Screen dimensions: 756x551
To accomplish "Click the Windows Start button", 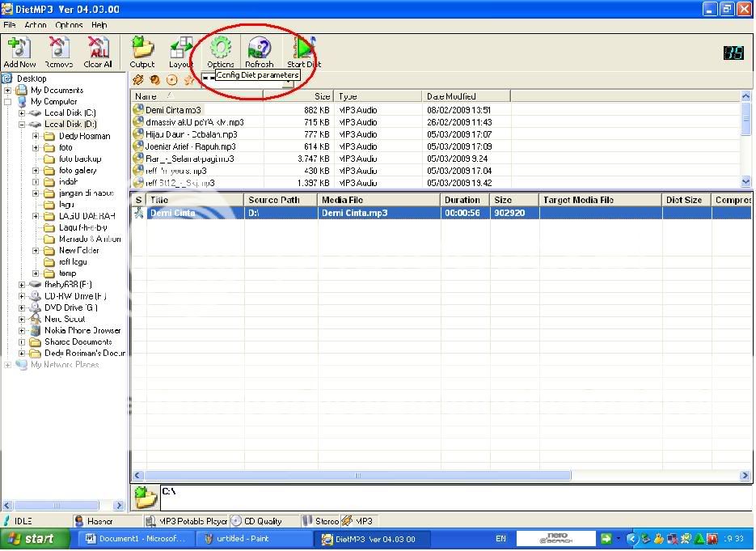I will click(32, 539).
